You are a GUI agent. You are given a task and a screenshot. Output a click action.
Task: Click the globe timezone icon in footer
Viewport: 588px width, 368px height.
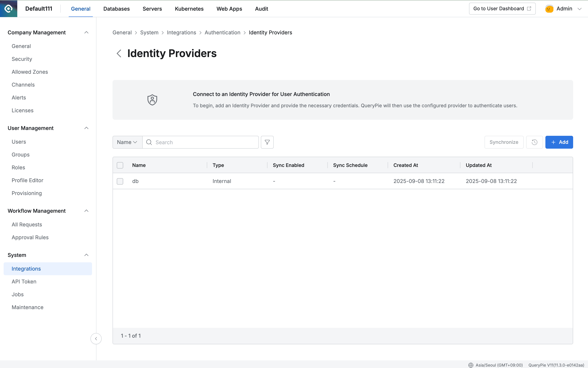[471, 365]
